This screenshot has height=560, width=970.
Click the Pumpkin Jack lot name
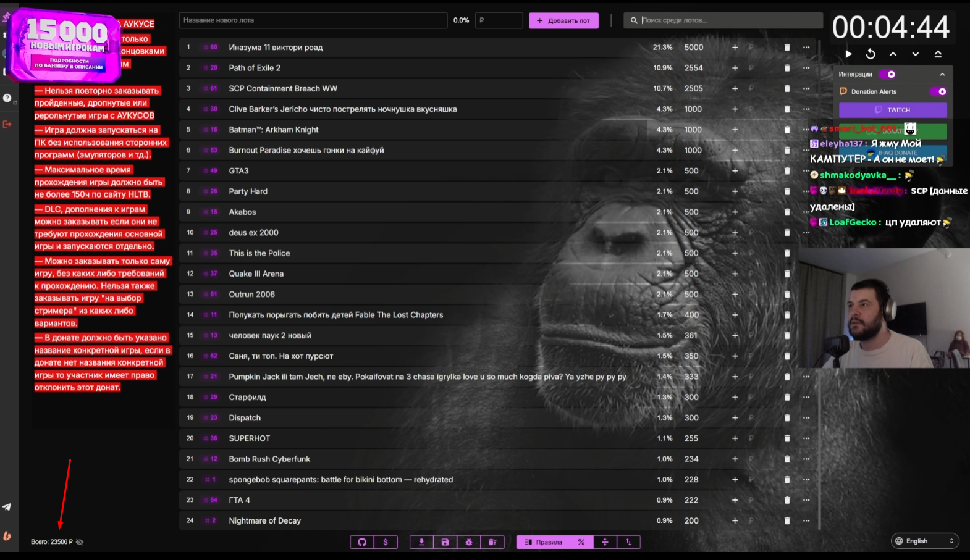pyautogui.click(x=428, y=377)
